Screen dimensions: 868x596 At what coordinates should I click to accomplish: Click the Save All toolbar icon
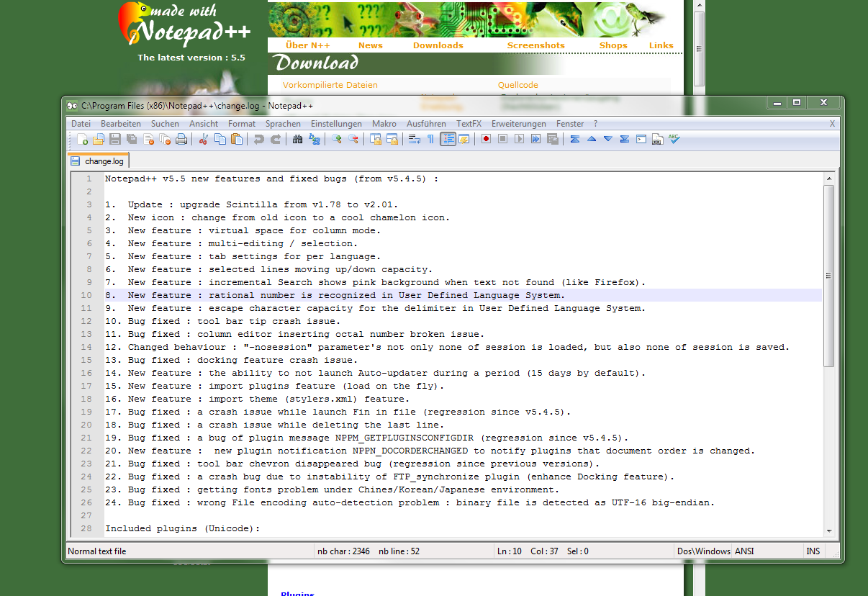(132, 139)
